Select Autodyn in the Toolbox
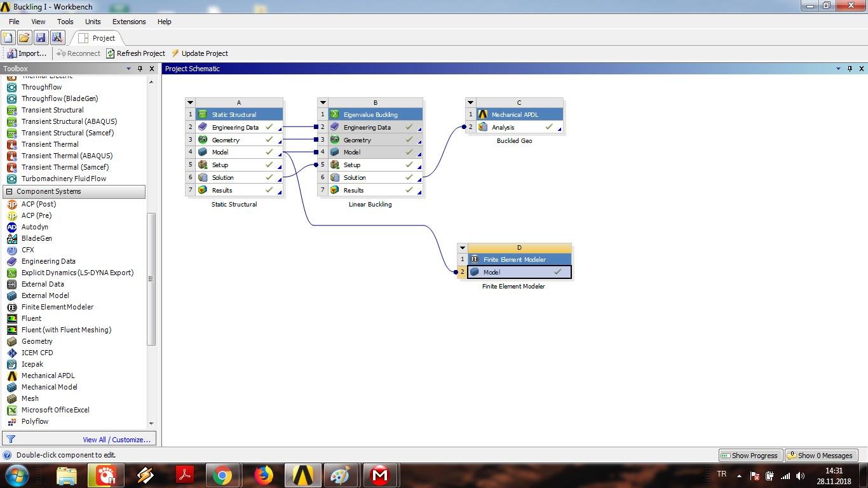The height and width of the screenshot is (488, 868). (x=34, y=227)
